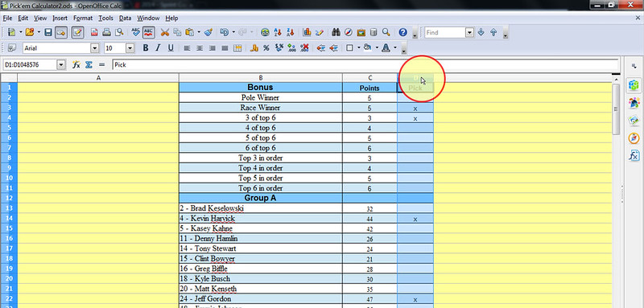Click the Save document icon
The image size is (644, 308).
(x=48, y=32)
